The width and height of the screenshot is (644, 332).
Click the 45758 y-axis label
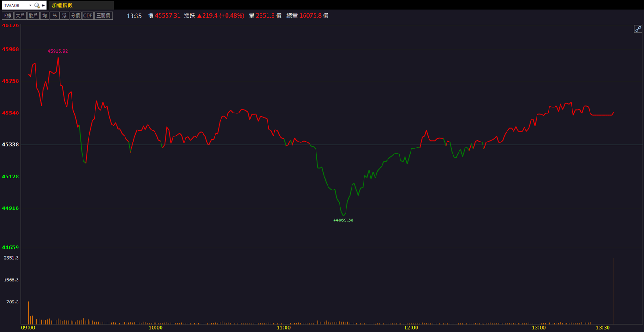11,81
